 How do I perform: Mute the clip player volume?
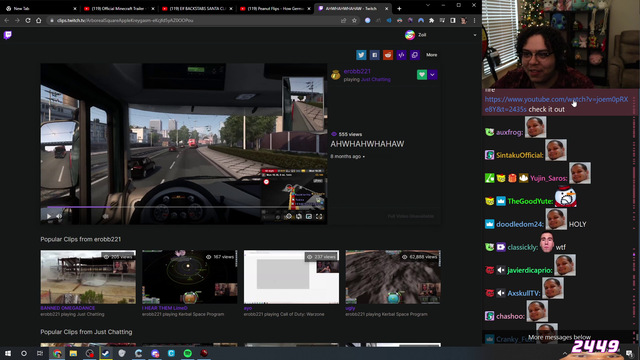(59, 216)
